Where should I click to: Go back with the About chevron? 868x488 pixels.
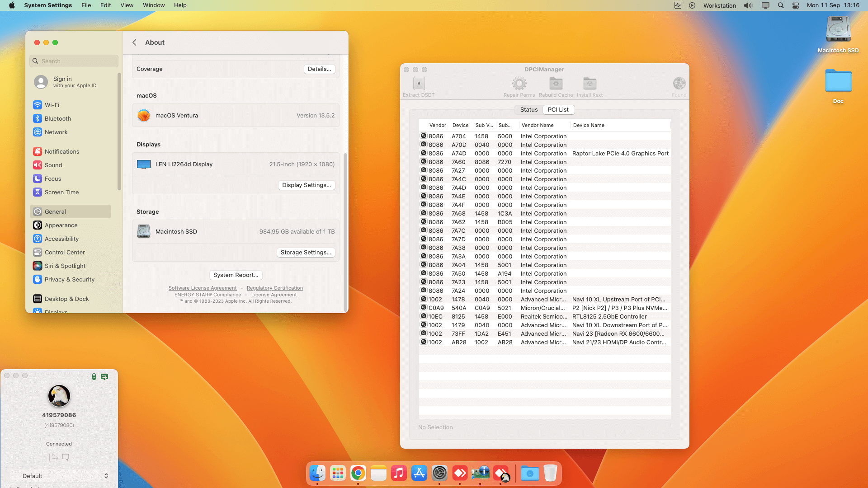pyautogui.click(x=134, y=42)
